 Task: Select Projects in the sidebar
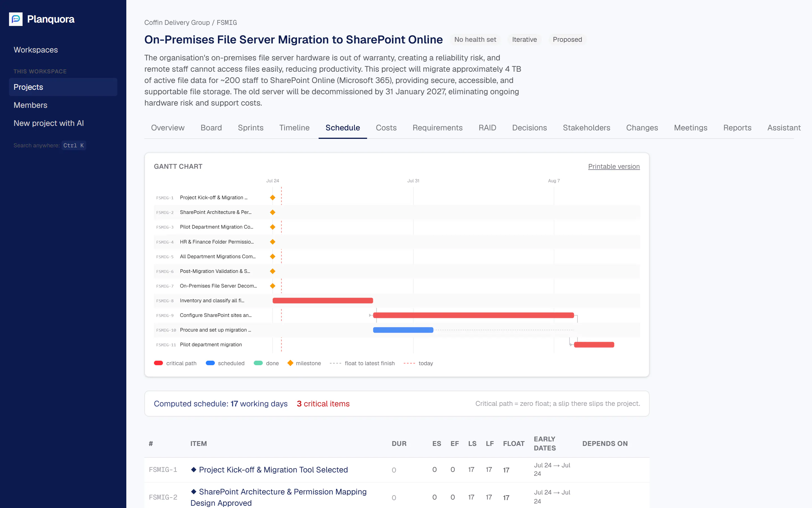(x=63, y=87)
